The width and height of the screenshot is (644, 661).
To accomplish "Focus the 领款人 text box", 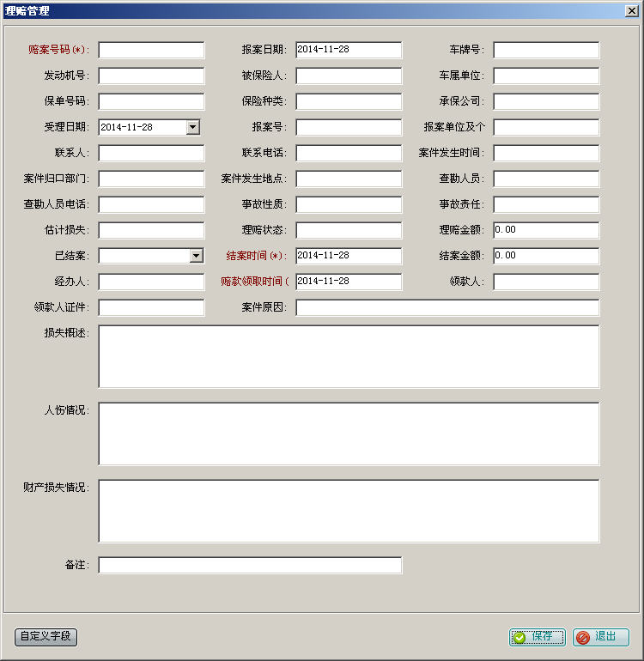I will [x=546, y=282].
